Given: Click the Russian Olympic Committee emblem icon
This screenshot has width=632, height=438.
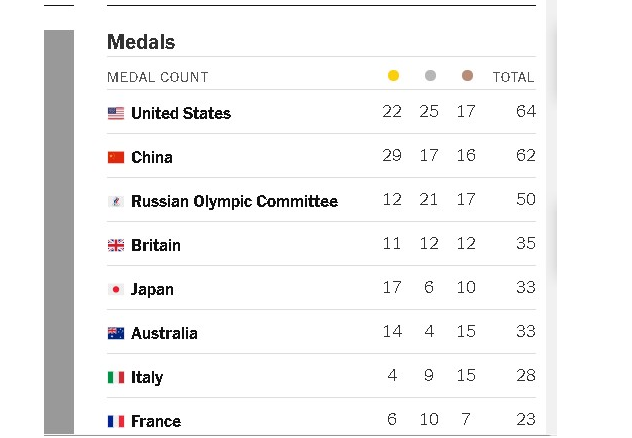Looking at the screenshot, I should tap(116, 201).
